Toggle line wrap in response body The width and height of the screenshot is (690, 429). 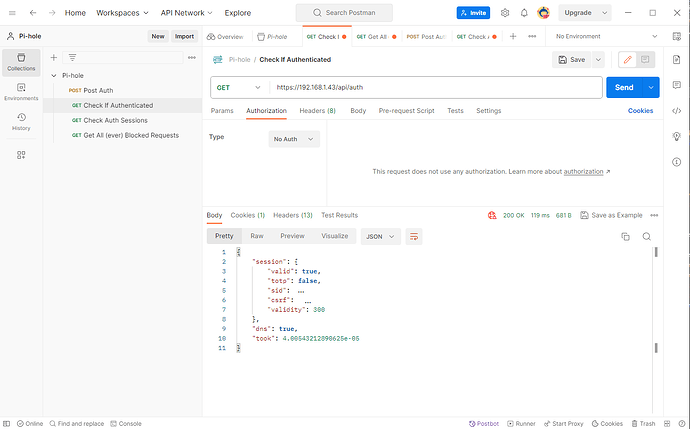(x=414, y=236)
